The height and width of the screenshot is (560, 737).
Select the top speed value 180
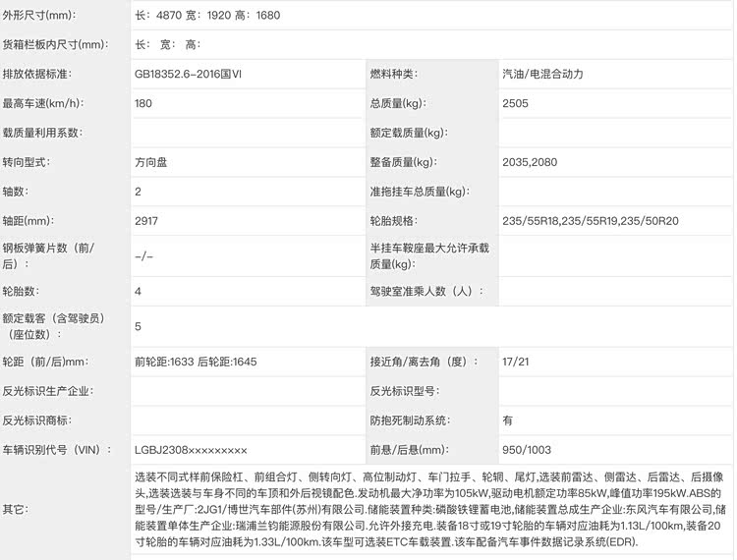(x=143, y=103)
